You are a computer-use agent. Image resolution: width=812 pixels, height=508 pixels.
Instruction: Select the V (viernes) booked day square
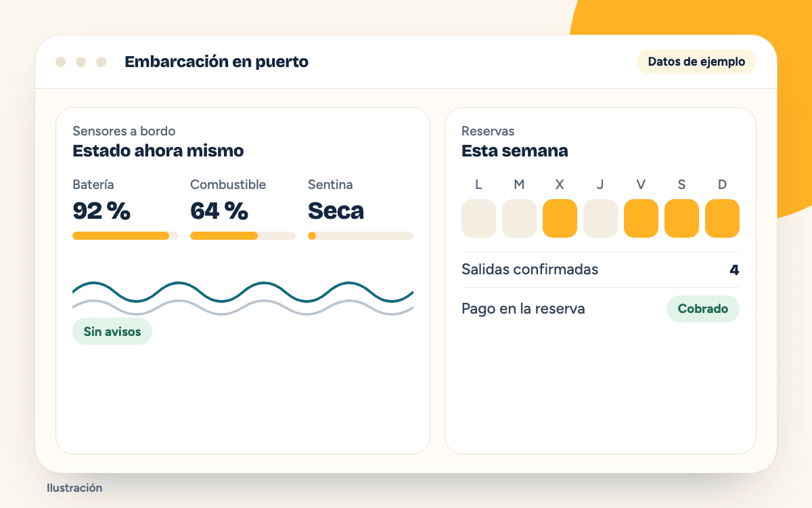641,218
